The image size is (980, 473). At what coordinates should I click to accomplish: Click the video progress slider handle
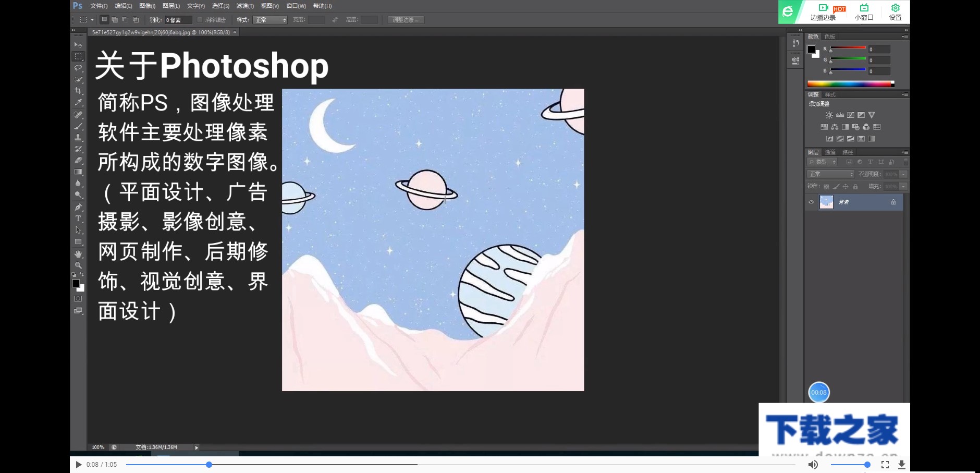(209, 465)
